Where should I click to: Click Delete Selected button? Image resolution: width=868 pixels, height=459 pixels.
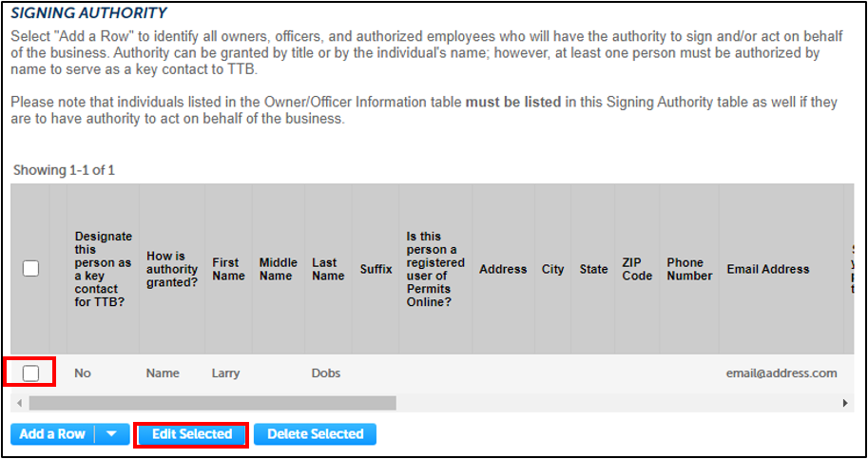[315, 434]
